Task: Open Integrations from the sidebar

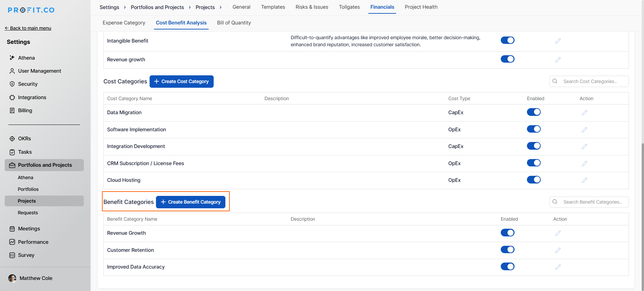Action: [32, 97]
